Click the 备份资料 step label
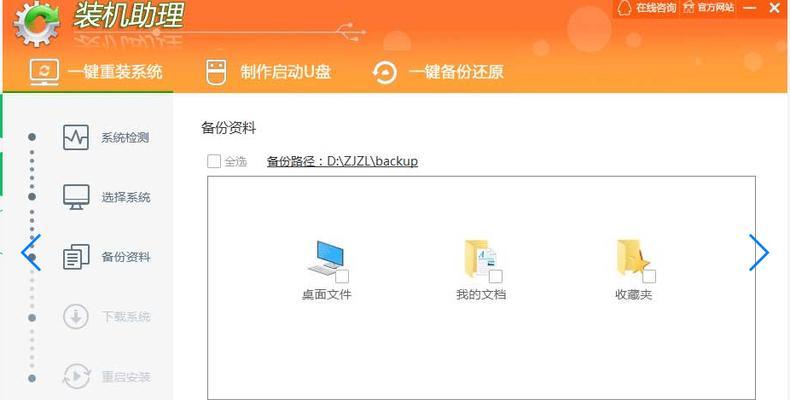790x400 pixels. click(126, 257)
